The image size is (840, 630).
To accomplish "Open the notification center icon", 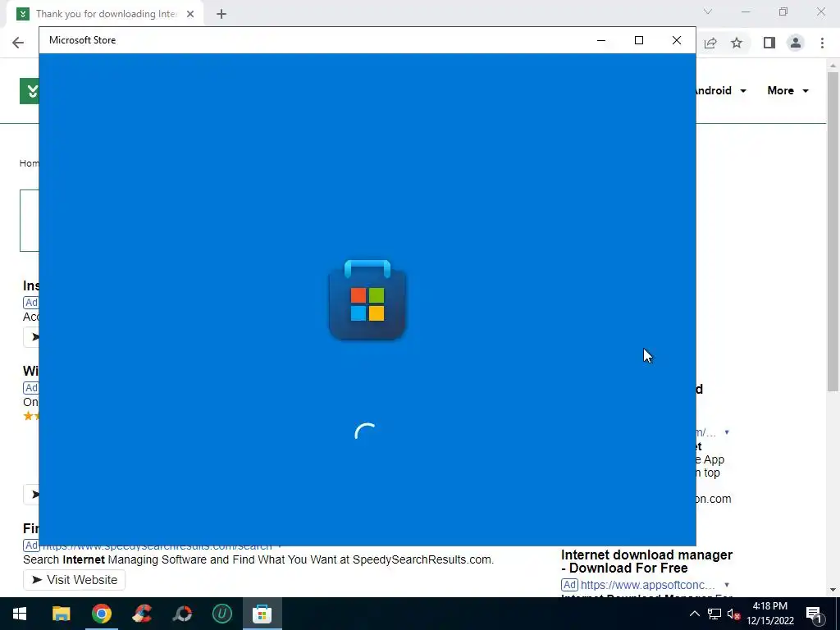I will 814,614.
